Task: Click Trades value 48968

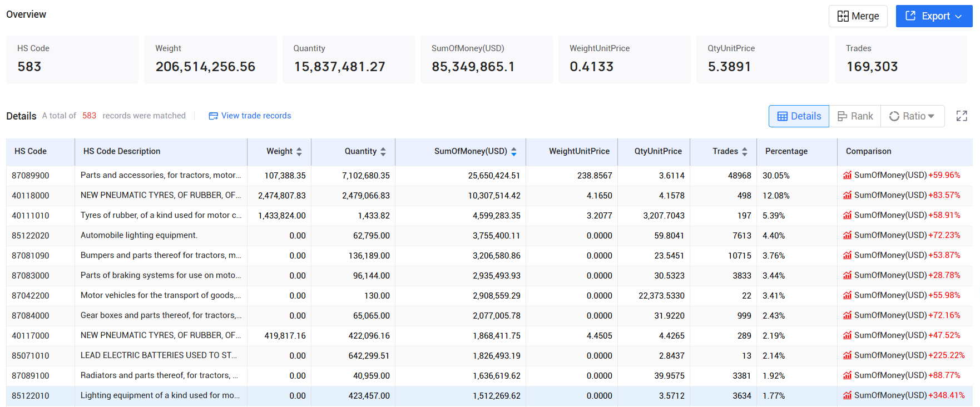Action: 740,176
